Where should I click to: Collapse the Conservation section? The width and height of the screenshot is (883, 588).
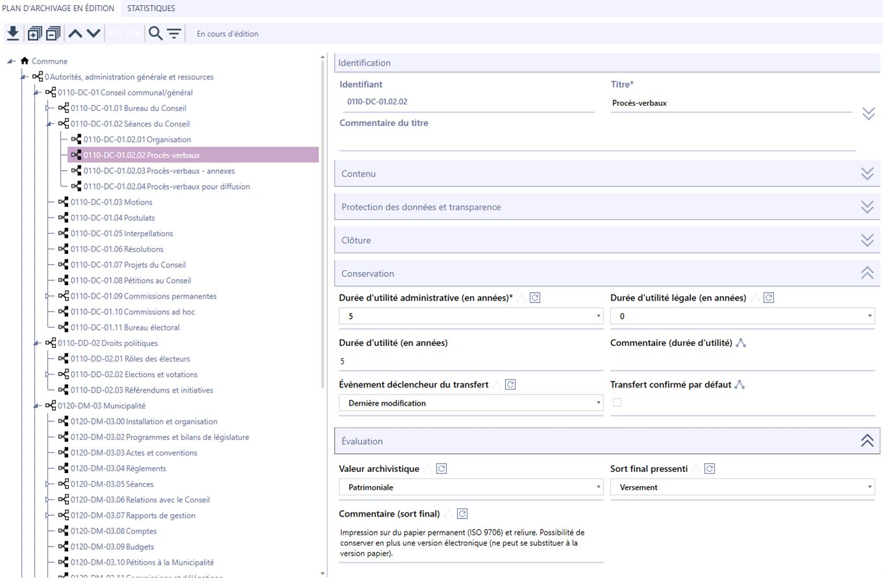tap(867, 273)
